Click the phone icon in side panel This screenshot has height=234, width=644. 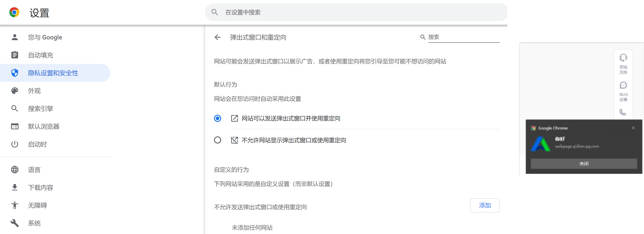coord(623,112)
